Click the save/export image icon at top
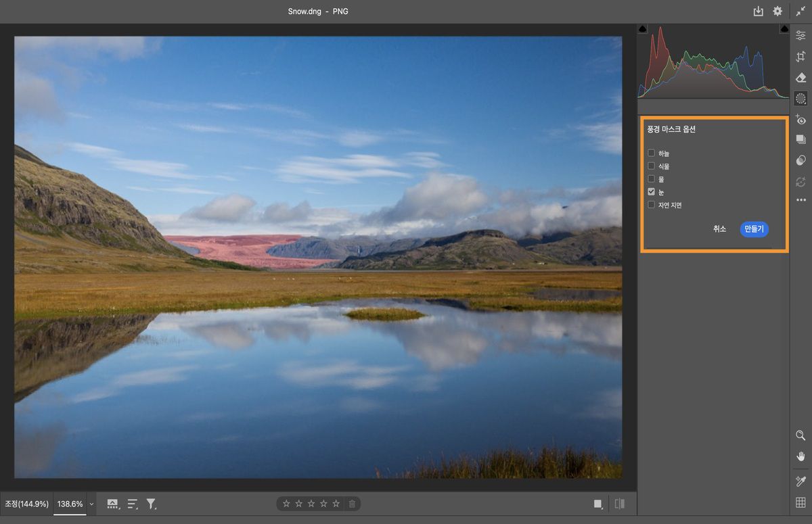812x524 pixels. 759,11
